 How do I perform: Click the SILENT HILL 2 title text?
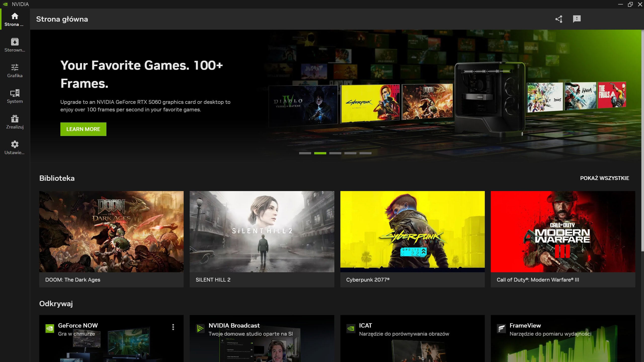point(213,280)
